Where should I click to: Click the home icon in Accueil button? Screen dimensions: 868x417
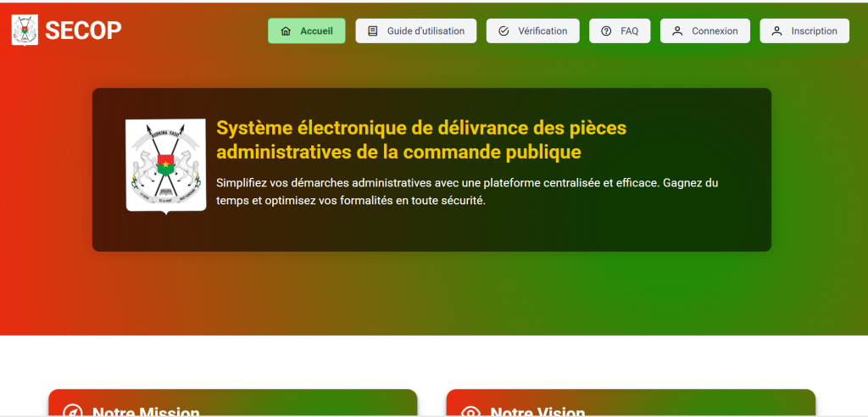click(x=286, y=31)
